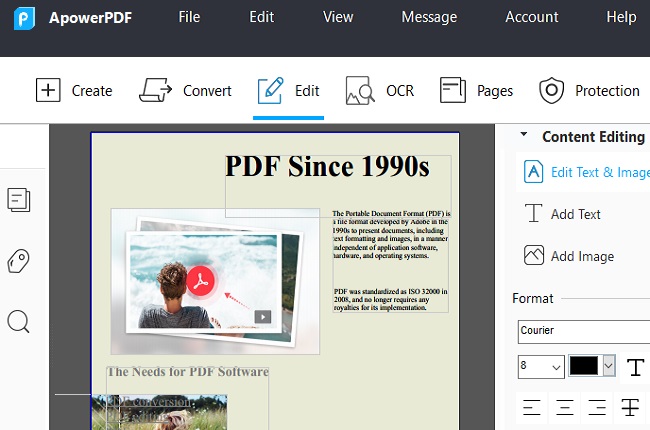Click the Edit Text & Image icon
650x430 pixels.
coord(534,172)
